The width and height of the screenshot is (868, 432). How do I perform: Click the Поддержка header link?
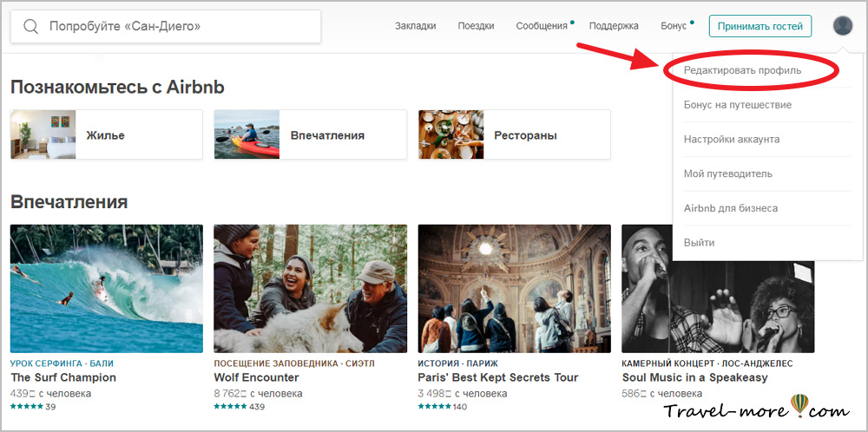[x=614, y=26]
